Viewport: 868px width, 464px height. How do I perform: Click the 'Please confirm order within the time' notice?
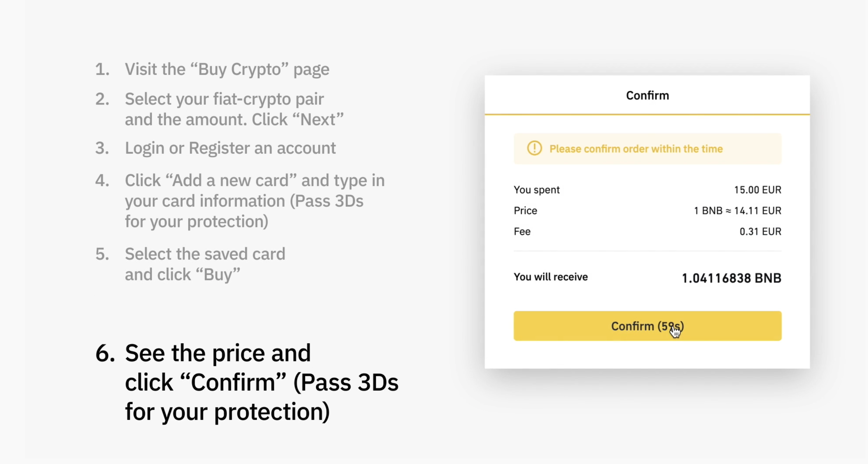pos(647,149)
